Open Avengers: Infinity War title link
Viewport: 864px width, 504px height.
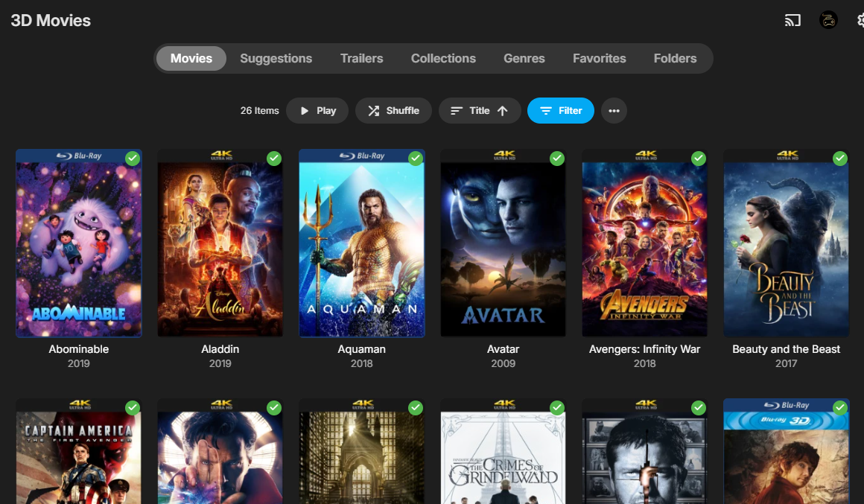coord(645,349)
